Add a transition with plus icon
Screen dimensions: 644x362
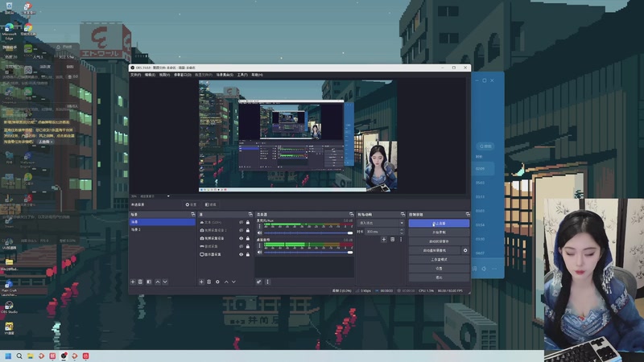384,239
